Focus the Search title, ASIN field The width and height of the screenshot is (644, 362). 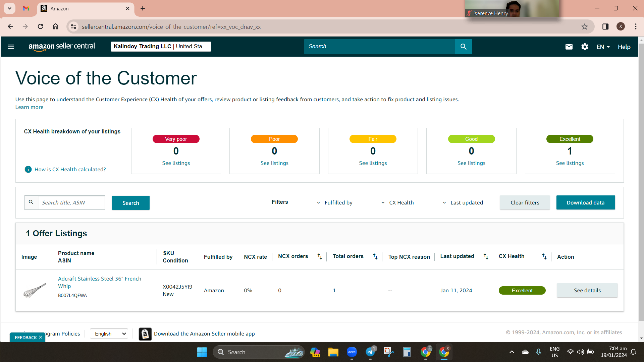pos(71,202)
